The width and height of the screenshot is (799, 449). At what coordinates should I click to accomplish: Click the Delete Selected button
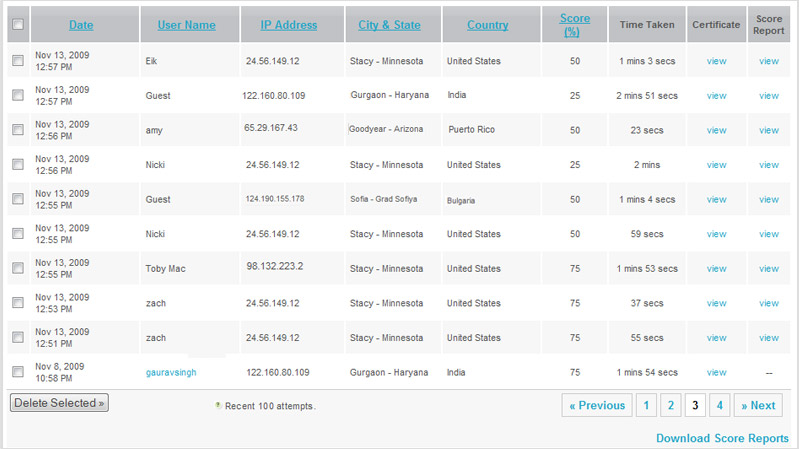coord(59,403)
